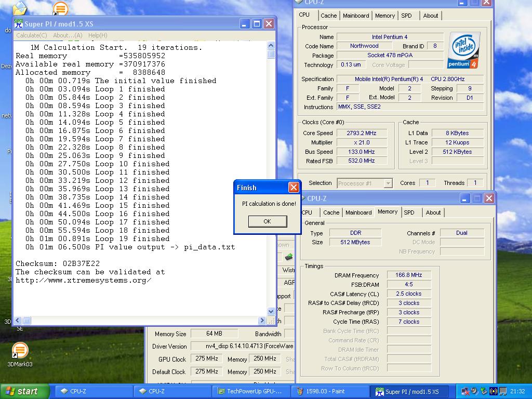Click OK in the Finish dialog
This screenshot has width=532, height=399.
pyautogui.click(x=268, y=221)
